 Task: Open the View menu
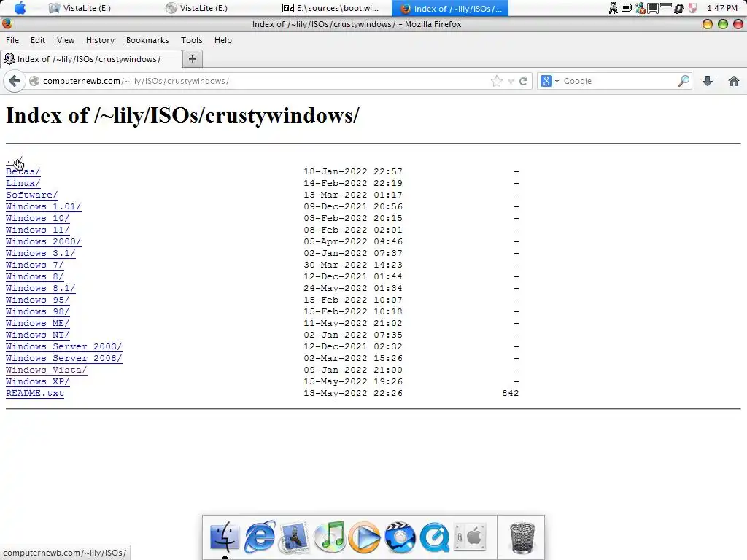click(x=65, y=41)
